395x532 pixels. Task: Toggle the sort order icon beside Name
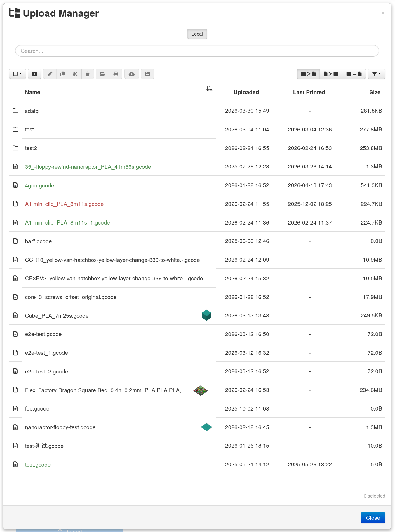[209, 89]
